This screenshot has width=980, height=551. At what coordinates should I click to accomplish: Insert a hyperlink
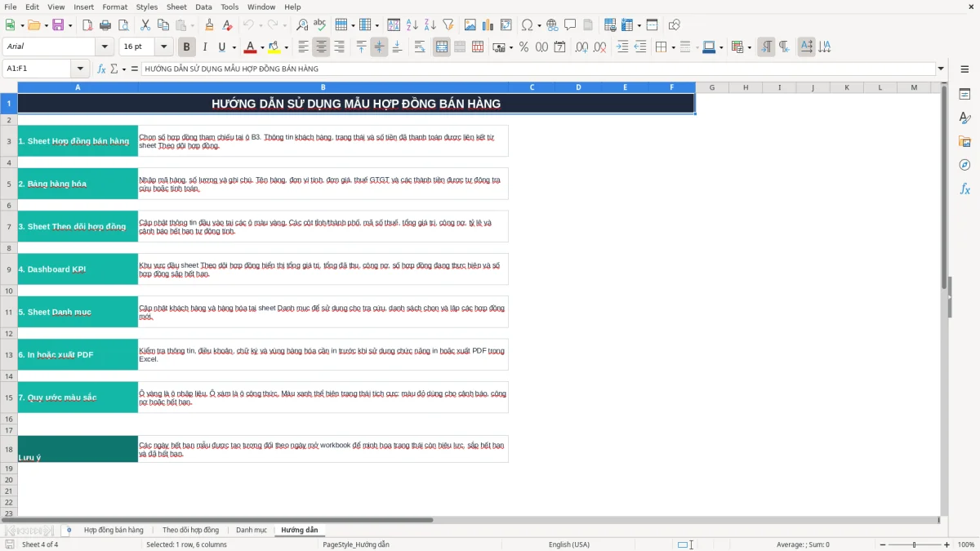[x=552, y=25]
